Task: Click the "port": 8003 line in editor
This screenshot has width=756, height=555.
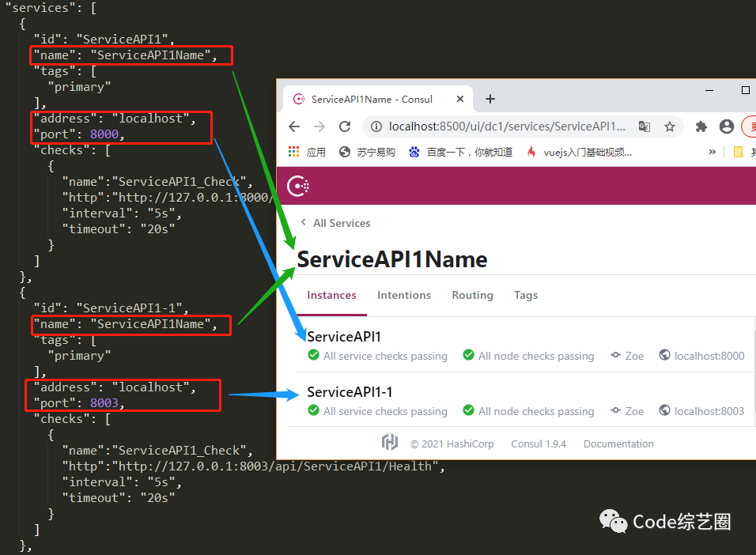Action: pos(79,402)
